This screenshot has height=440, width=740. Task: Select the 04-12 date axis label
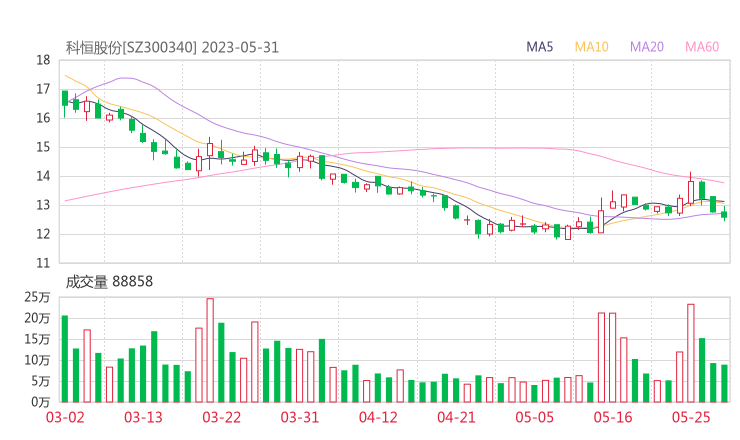pos(378,417)
